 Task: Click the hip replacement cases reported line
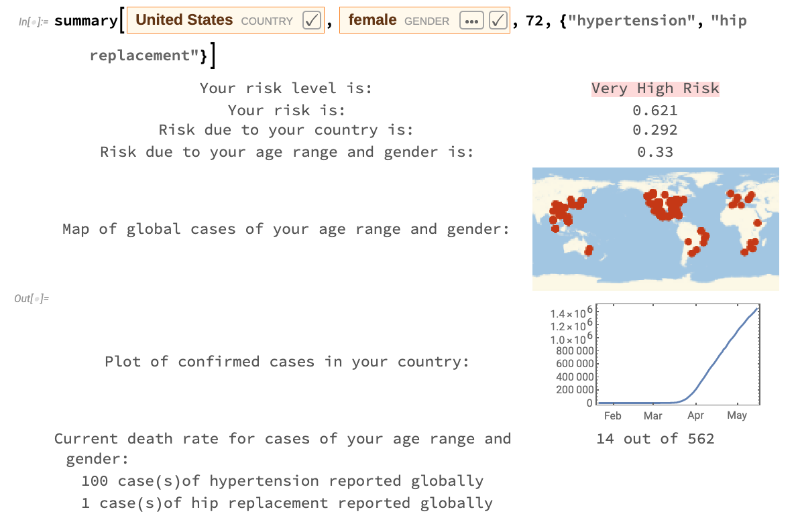tap(287, 503)
